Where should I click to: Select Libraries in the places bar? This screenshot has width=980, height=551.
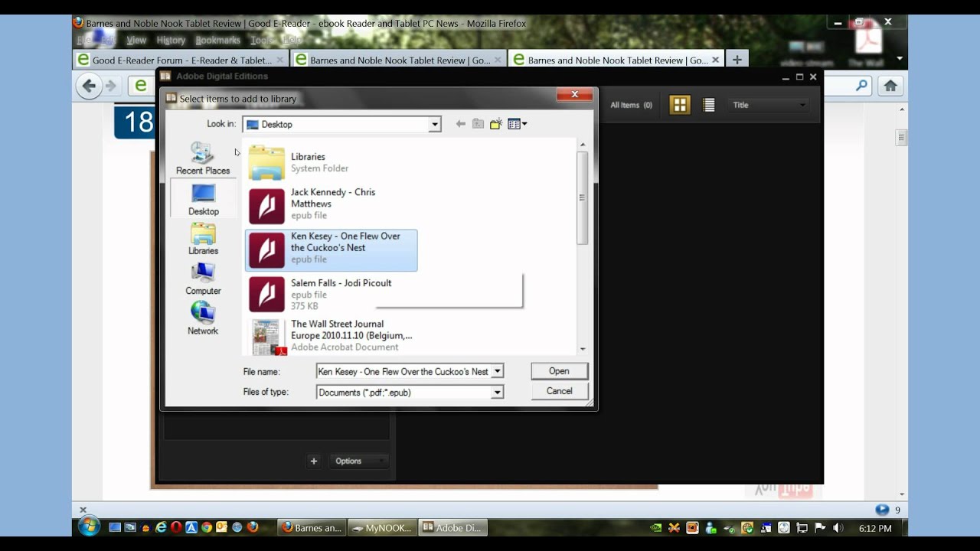pos(203,239)
